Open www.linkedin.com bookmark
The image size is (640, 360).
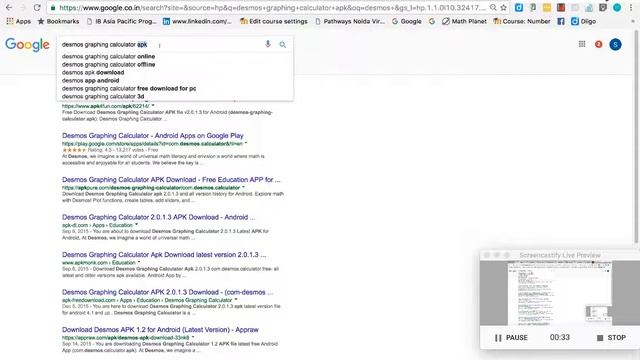click(x=197, y=21)
